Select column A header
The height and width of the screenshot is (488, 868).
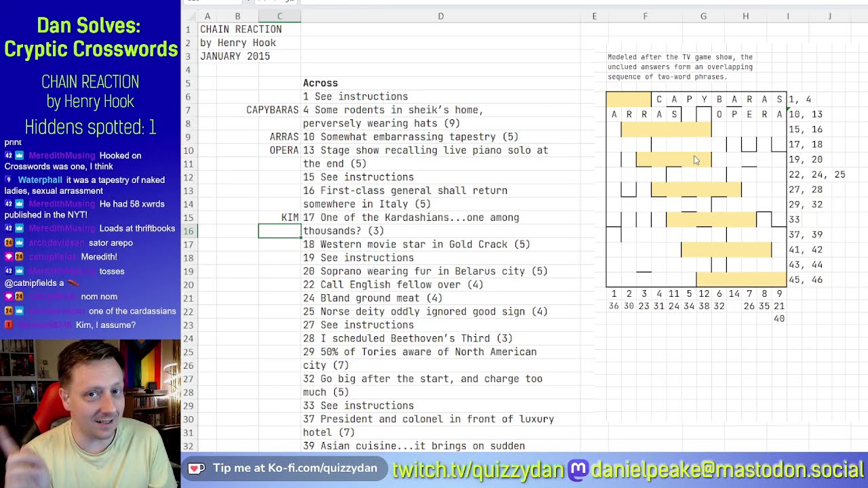pyautogui.click(x=208, y=16)
